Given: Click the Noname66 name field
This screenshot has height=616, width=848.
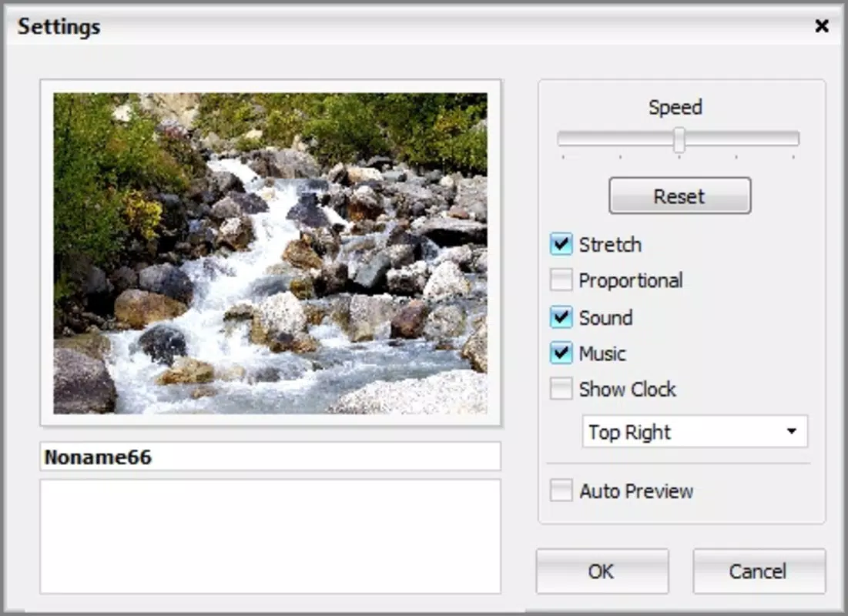Looking at the screenshot, I should pyautogui.click(x=270, y=457).
